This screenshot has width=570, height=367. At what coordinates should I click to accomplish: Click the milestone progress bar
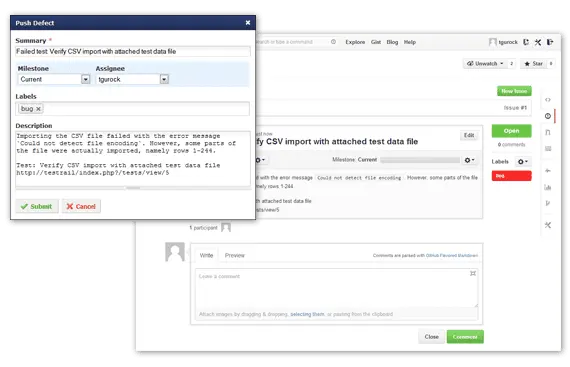[x=420, y=160]
